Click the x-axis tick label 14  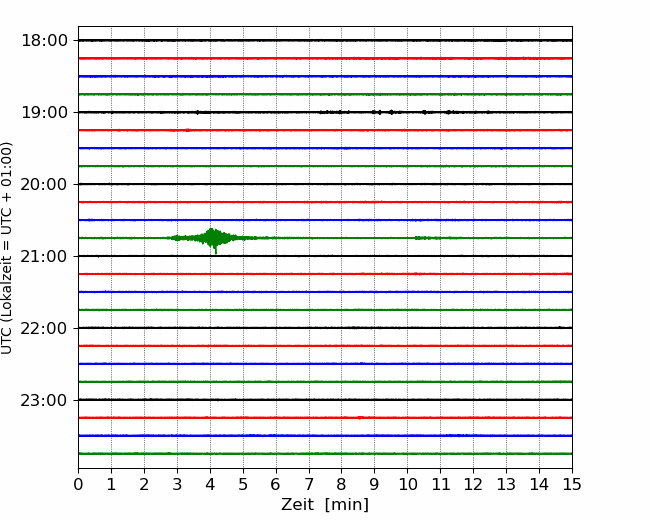539,484
